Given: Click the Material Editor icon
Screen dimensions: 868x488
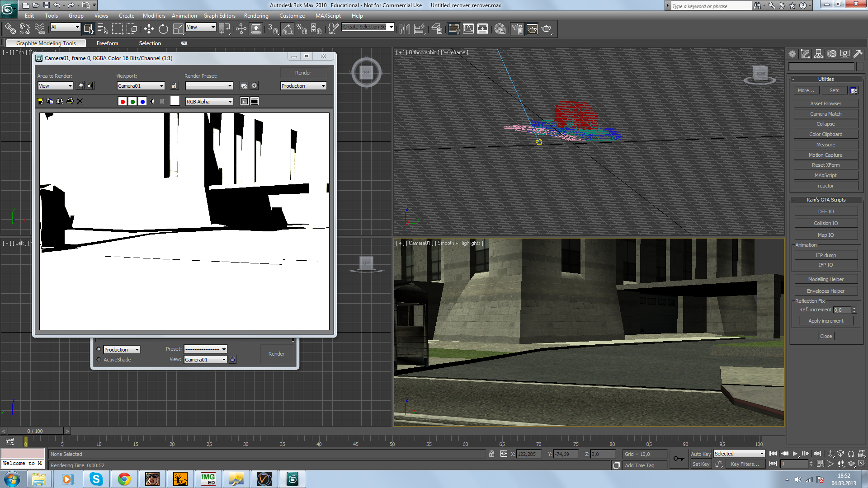Looking at the screenshot, I should [500, 29].
